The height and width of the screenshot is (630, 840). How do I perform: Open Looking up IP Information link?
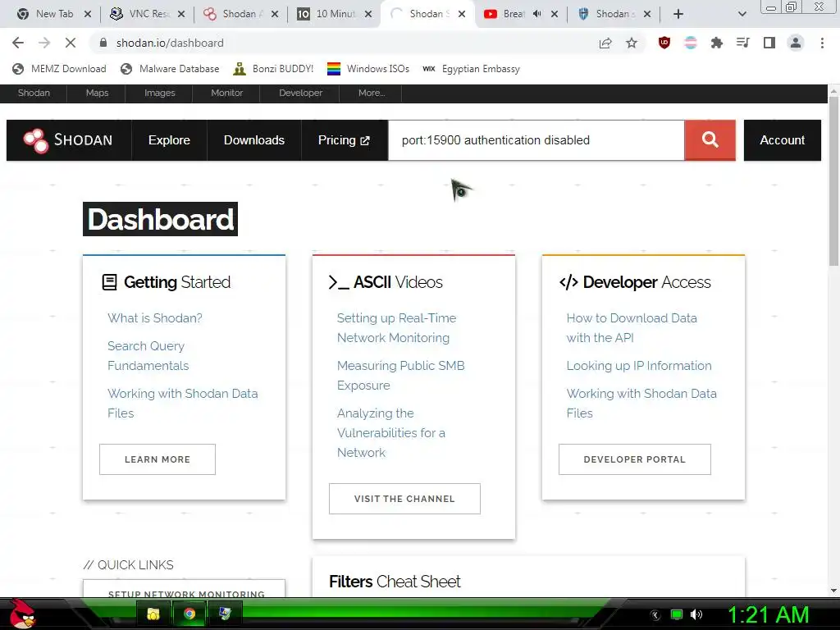[x=639, y=365]
